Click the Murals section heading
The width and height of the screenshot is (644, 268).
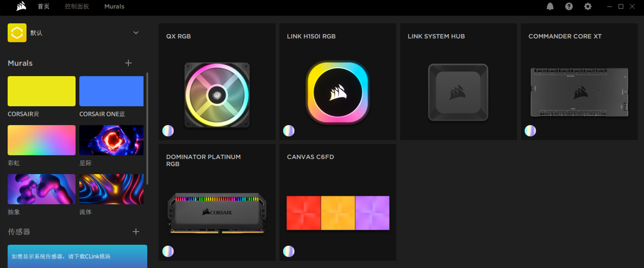(x=20, y=63)
